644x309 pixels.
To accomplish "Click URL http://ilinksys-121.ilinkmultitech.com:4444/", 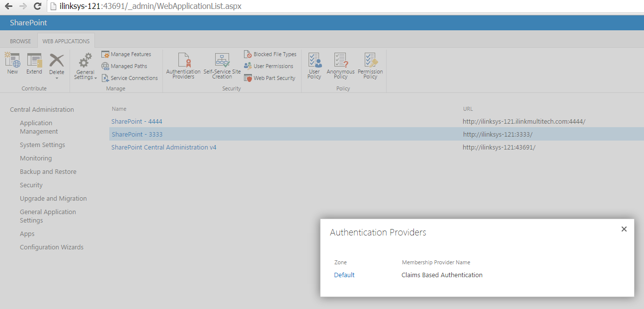I will tap(524, 122).
